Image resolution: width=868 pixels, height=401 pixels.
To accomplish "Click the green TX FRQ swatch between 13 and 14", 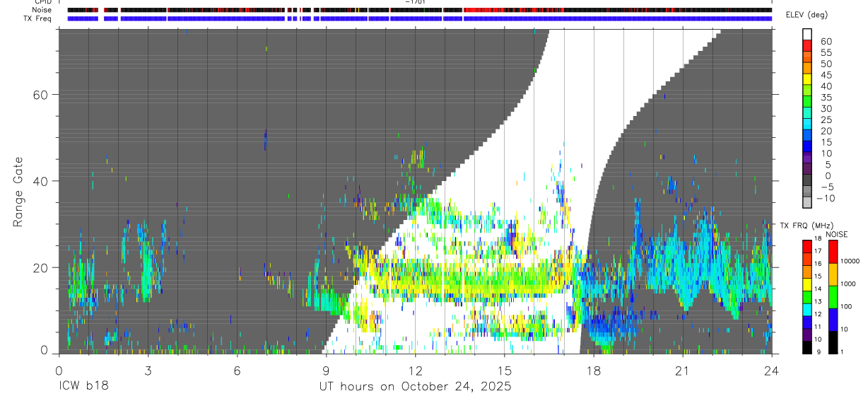I will (807, 297).
